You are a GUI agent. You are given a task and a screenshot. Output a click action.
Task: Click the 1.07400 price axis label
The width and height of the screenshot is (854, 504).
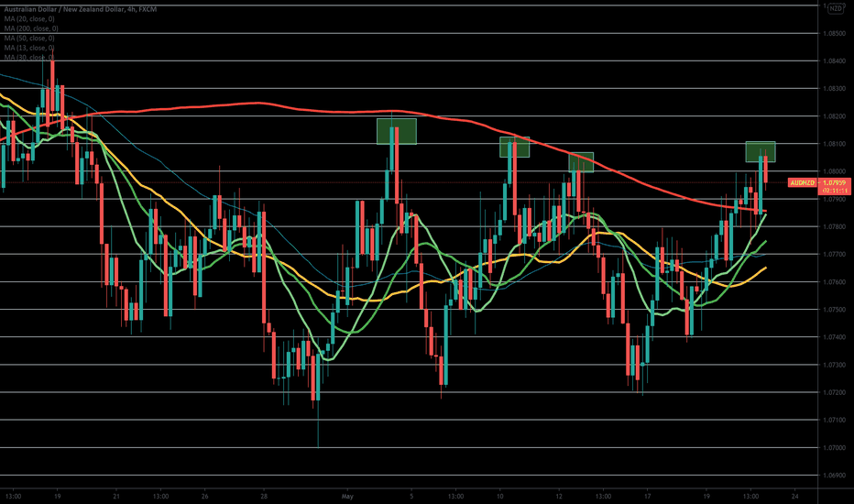(834, 337)
